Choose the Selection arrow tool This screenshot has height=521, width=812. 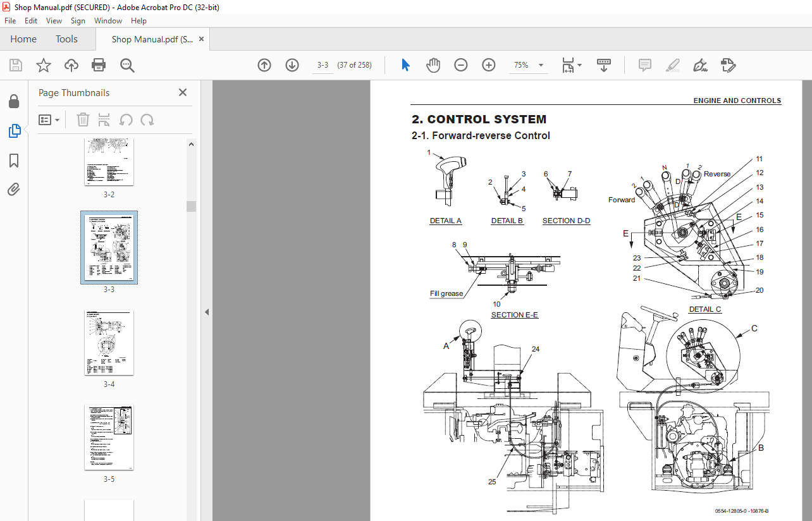coord(405,65)
